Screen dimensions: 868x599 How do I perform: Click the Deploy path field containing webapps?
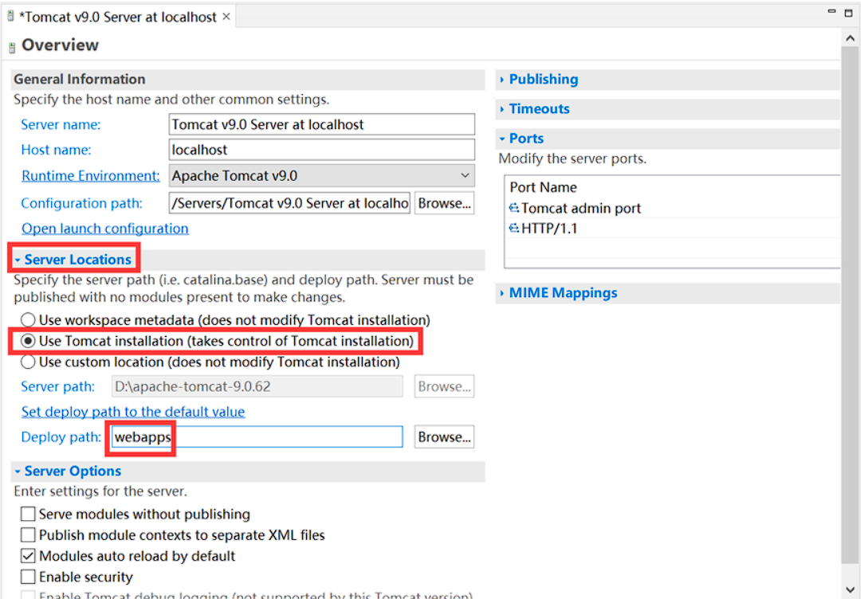pos(257,437)
